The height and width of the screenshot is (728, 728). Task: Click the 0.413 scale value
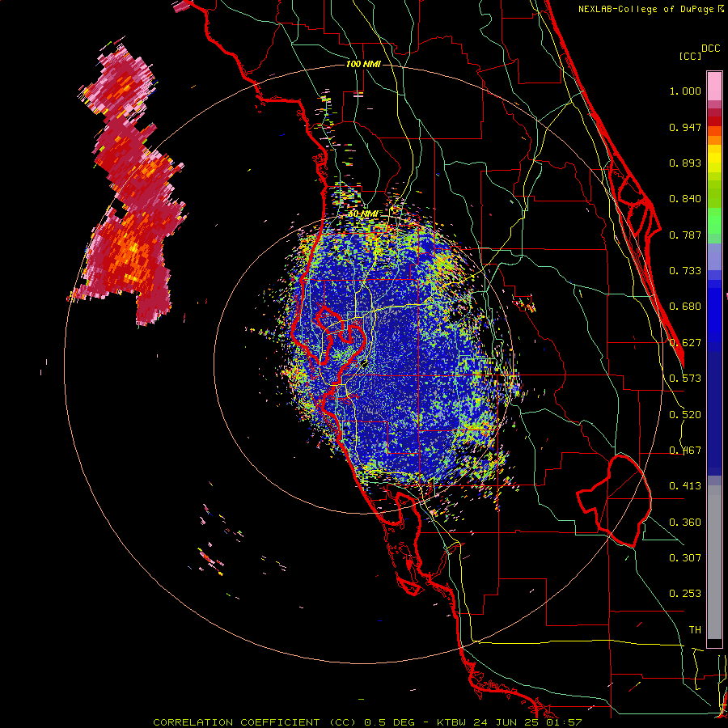point(685,486)
